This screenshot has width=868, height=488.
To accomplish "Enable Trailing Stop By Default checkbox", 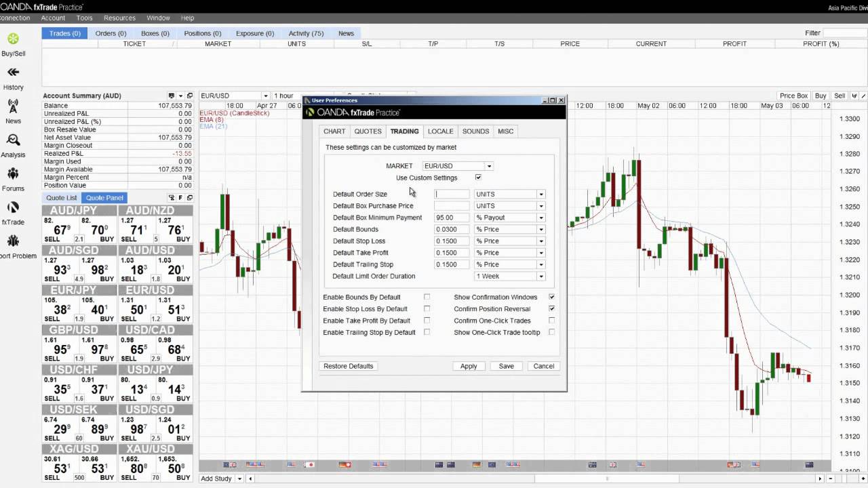I will pos(427,332).
